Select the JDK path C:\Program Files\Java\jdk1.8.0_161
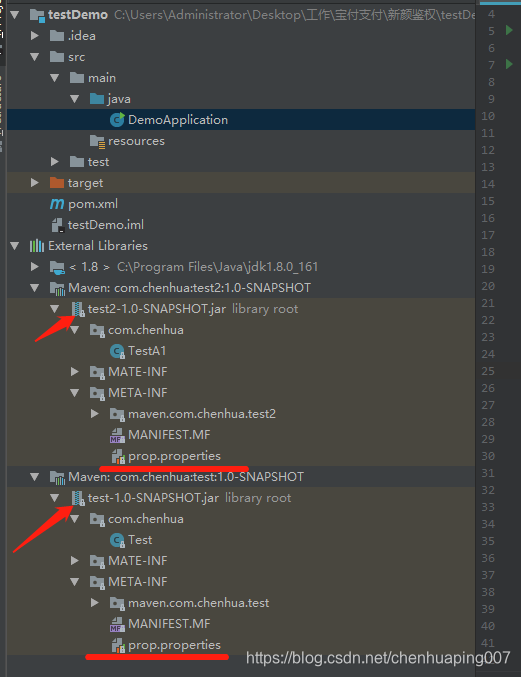 coord(218,267)
